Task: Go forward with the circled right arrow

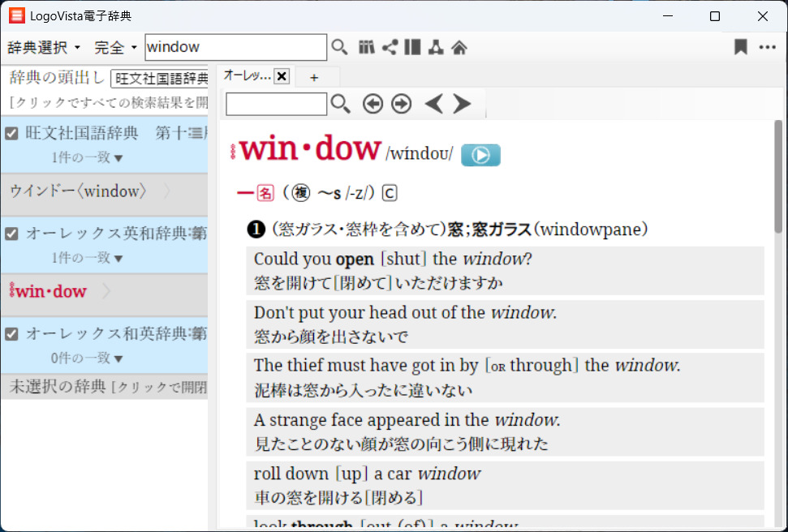Action: click(401, 104)
